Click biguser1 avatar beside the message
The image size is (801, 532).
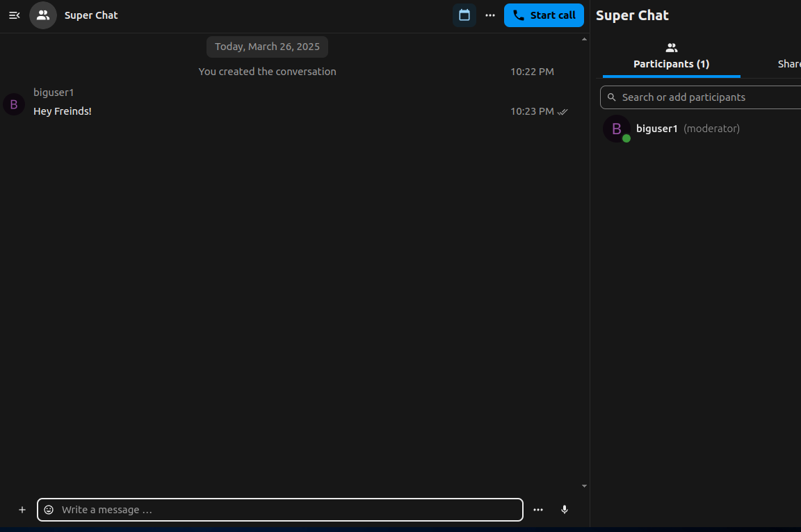[14, 104]
